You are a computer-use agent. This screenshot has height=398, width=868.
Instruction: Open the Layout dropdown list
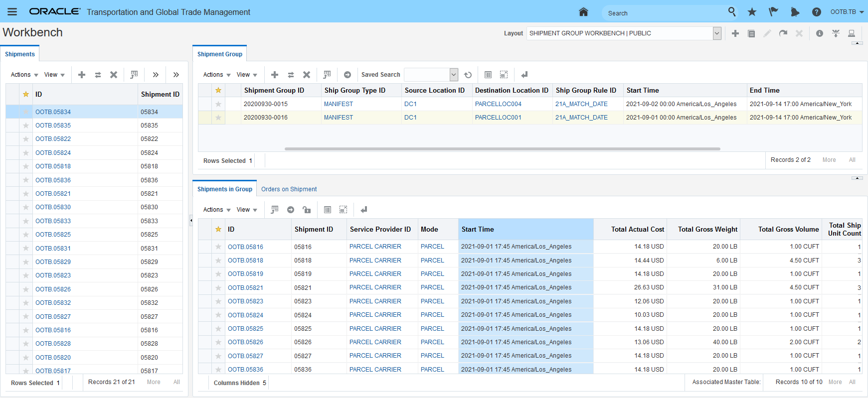[717, 33]
